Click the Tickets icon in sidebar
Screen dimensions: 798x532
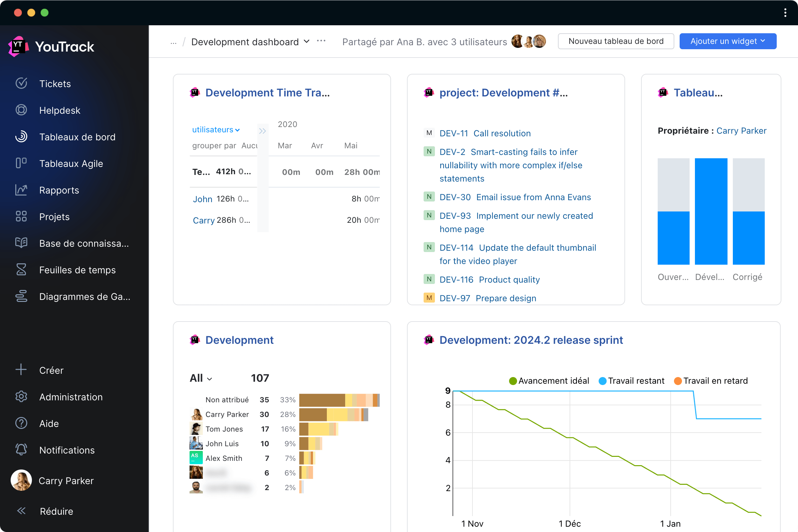point(21,83)
